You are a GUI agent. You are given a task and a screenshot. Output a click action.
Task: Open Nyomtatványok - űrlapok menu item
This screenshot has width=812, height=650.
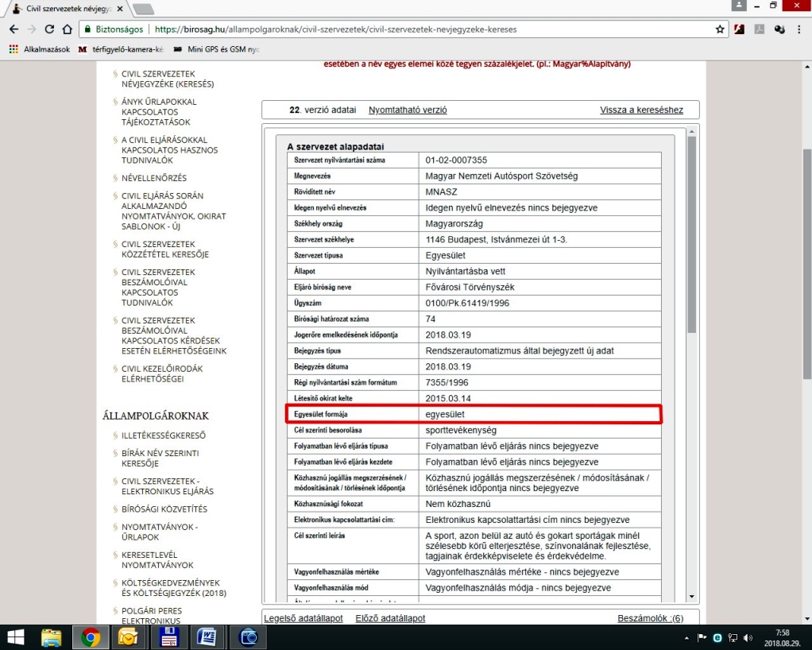160,532
